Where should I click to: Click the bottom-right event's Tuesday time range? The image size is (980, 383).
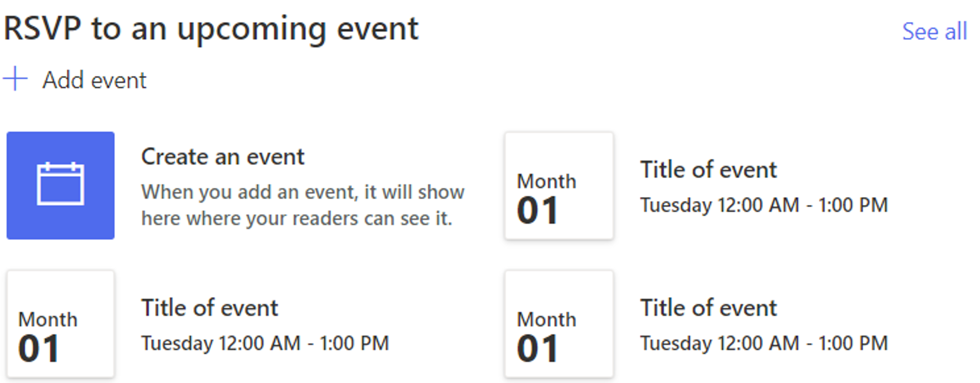pyautogui.click(x=763, y=343)
